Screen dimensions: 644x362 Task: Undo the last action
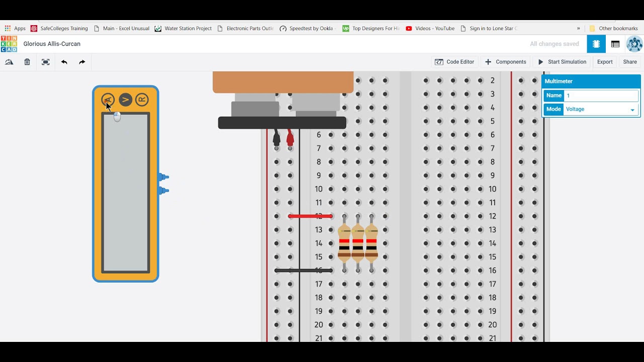64,62
